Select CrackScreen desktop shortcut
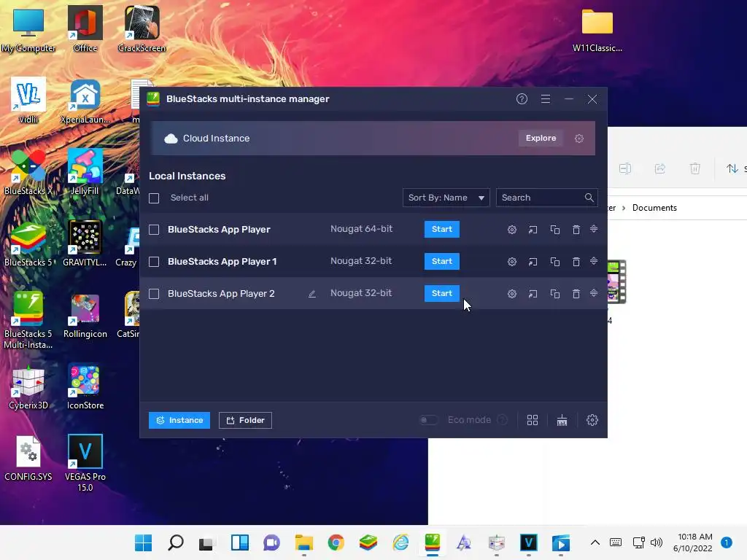747x560 pixels. click(x=142, y=28)
